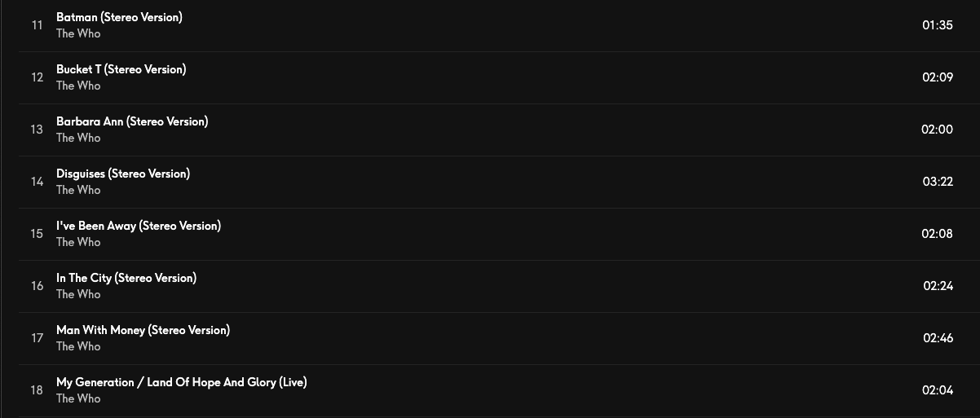Click track number 16
Viewport: 980px width, 418px height.
(37, 286)
